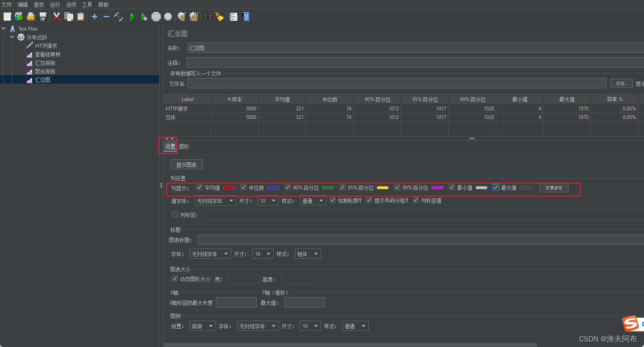Toggle the 动态图形大小 checkbox
644x347 pixels.
click(175, 279)
